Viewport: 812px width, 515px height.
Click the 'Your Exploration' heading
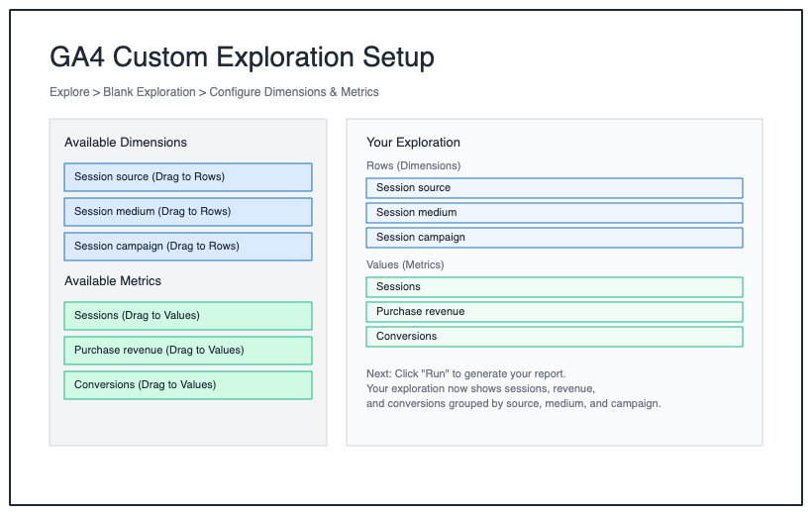pyautogui.click(x=413, y=143)
